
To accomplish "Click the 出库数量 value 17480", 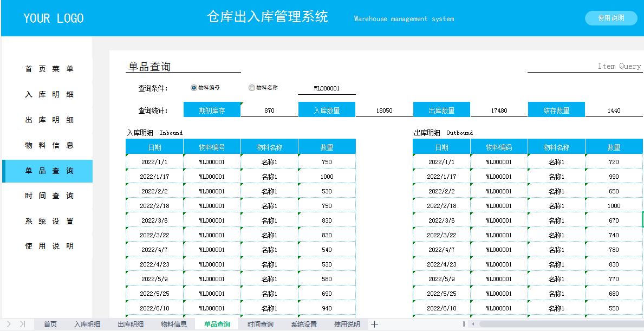I will [499, 111].
